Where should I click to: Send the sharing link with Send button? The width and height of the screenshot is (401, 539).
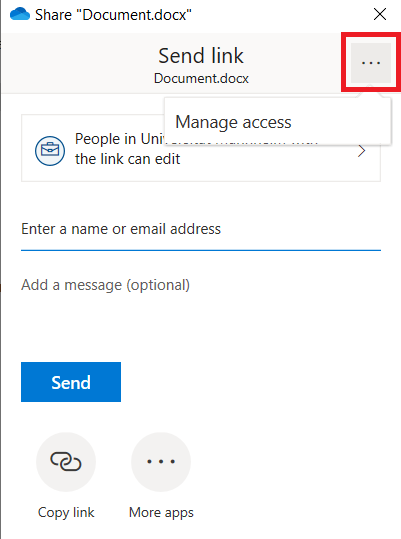tap(71, 382)
